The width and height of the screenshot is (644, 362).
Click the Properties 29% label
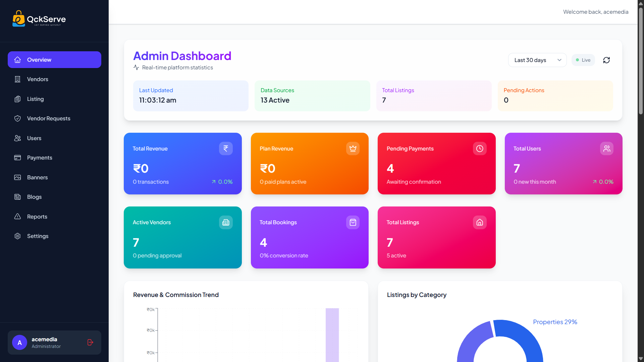pyautogui.click(x=555, y=322)
